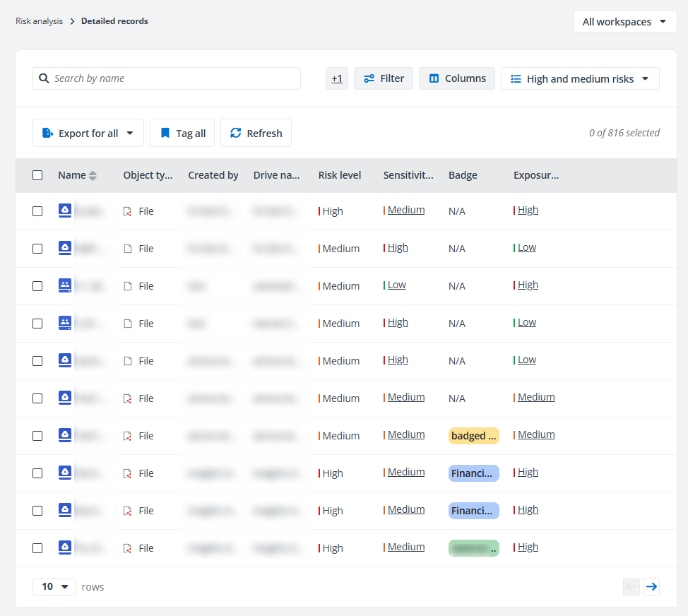Click the Badge column header
Image resolution: width=688 pixels, height=616 pixels.
[x=463, y=175]
